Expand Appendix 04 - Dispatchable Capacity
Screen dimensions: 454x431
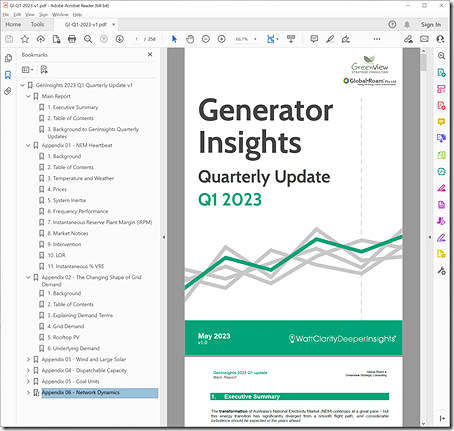28,370
